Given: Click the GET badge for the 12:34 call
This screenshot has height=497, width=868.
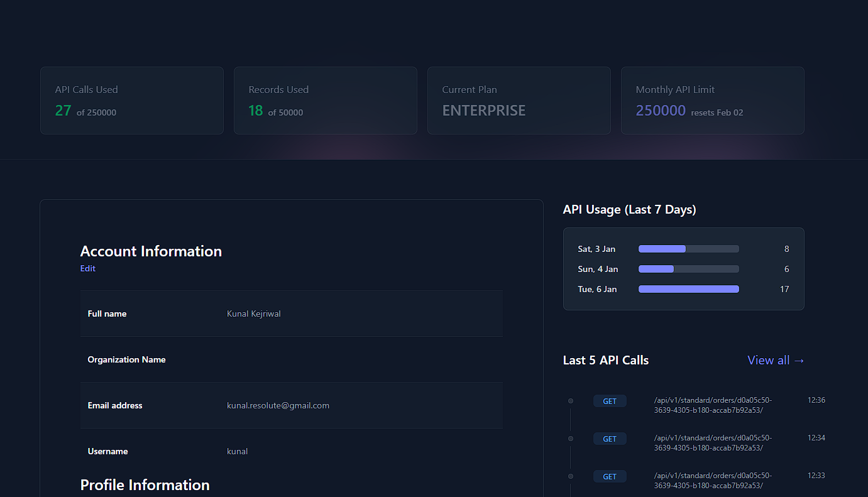Looking at the screenshot, I should [x=610, y=439].
